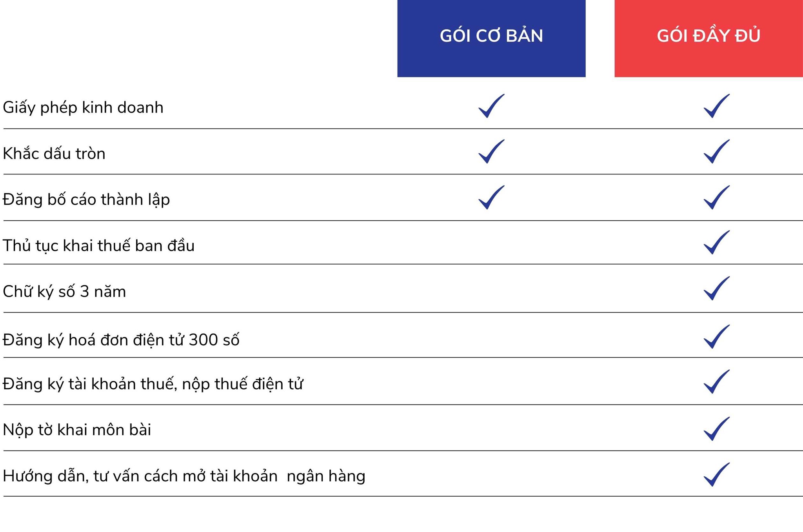The image size is (803, 532).
Task: Click full package checkmark for Khắc dấu tròn
Action: click(716, 152)
